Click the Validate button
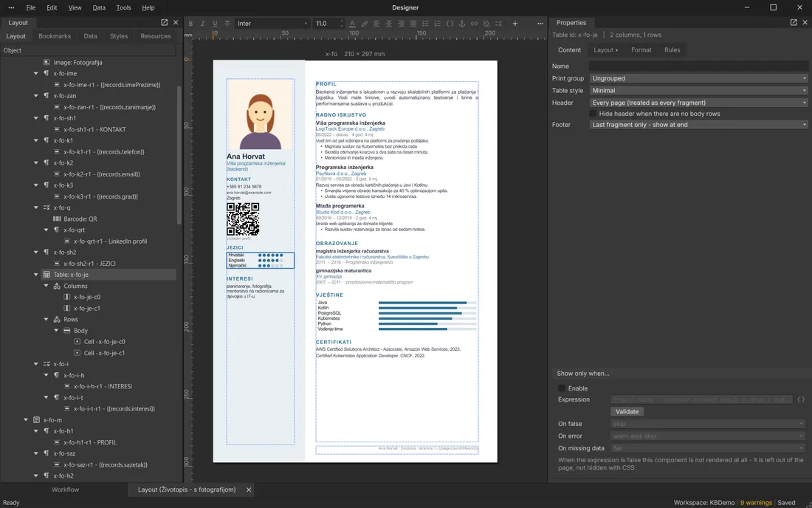 pyautogui.click(x=627, y=411)
